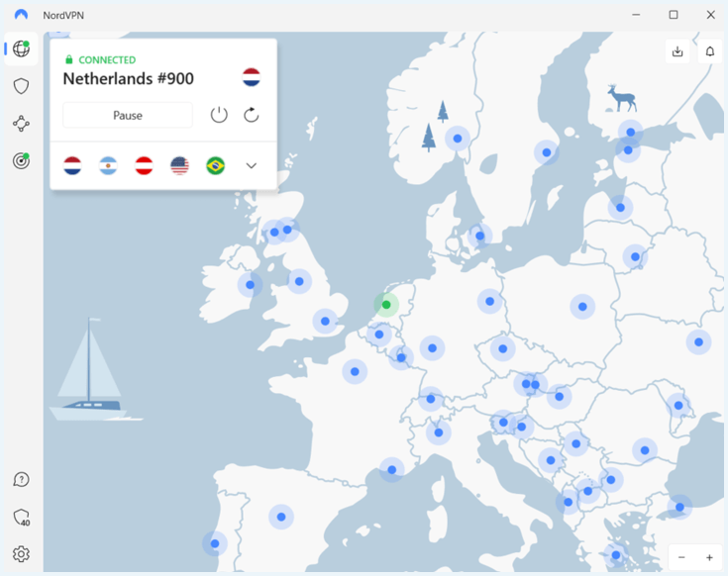Open Dark Web Monitor radar icon in sidebar

tap(21, 160)
